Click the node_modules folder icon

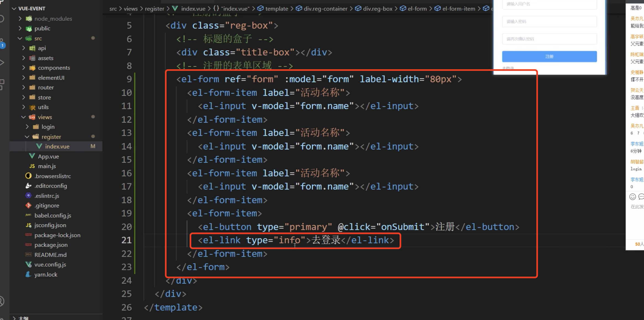pyautogui.click(x=28, y=19)
